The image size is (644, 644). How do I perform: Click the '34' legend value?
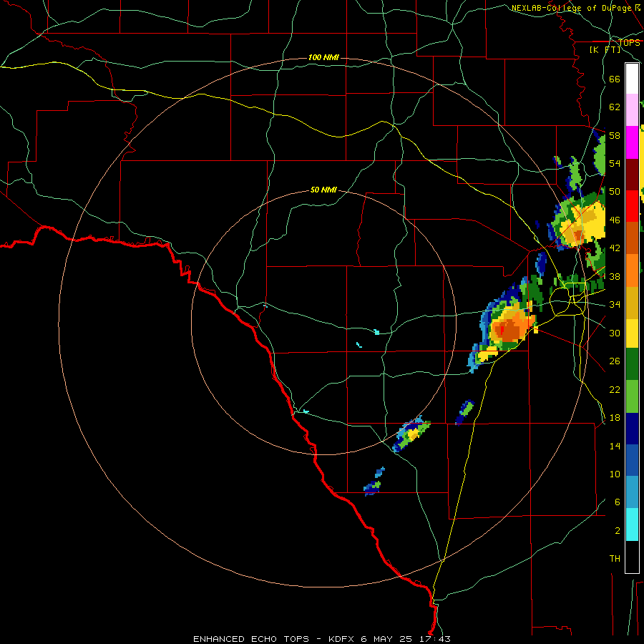point(615,305)
